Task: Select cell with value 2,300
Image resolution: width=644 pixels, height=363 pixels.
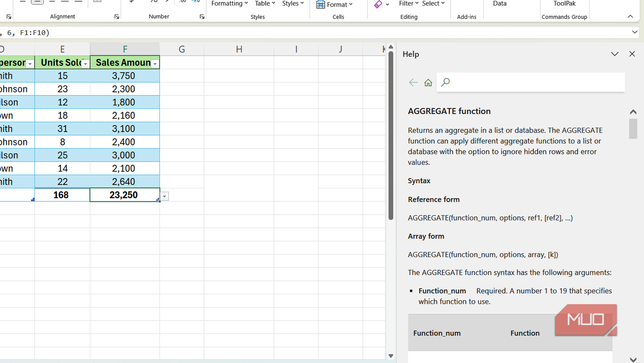Action: point(125,89)
